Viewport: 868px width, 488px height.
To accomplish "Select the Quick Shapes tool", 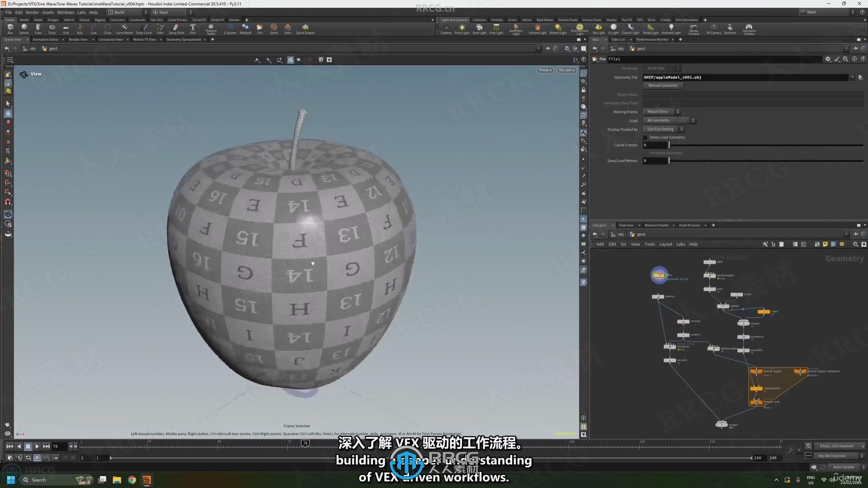I will (305, 29).
